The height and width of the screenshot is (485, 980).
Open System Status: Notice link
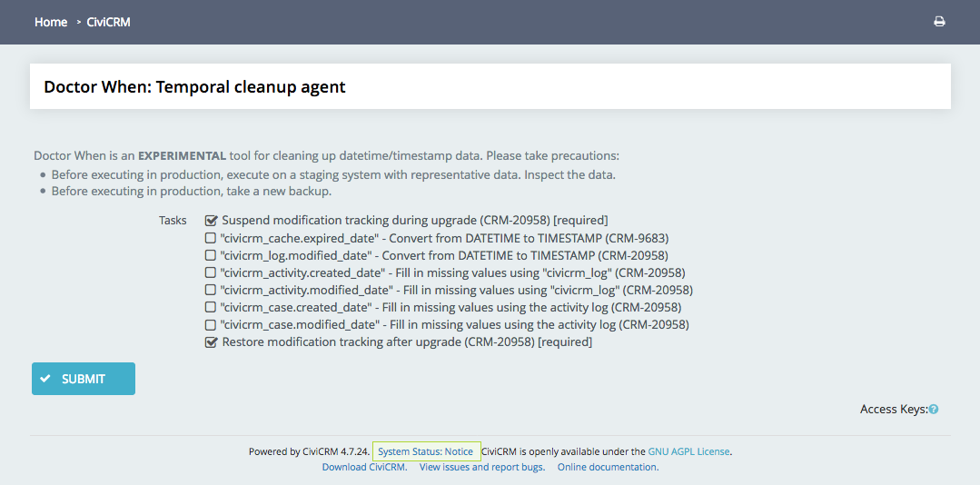[x=426, y=451]
